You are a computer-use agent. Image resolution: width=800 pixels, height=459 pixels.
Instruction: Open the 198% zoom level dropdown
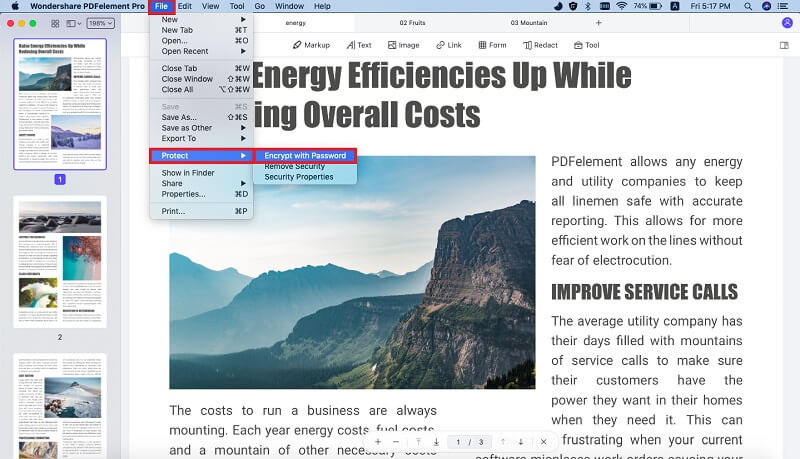click(101, 23)
